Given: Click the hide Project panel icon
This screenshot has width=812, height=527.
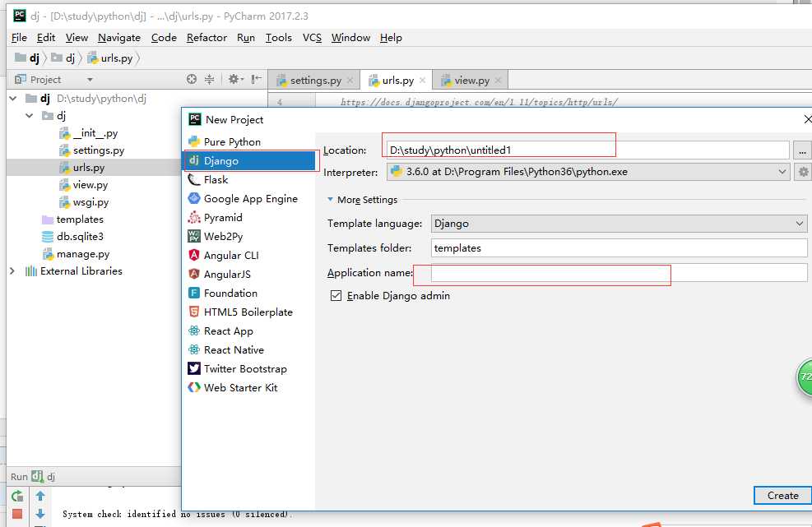Looking at the screenshot, I should coord(257,79).
